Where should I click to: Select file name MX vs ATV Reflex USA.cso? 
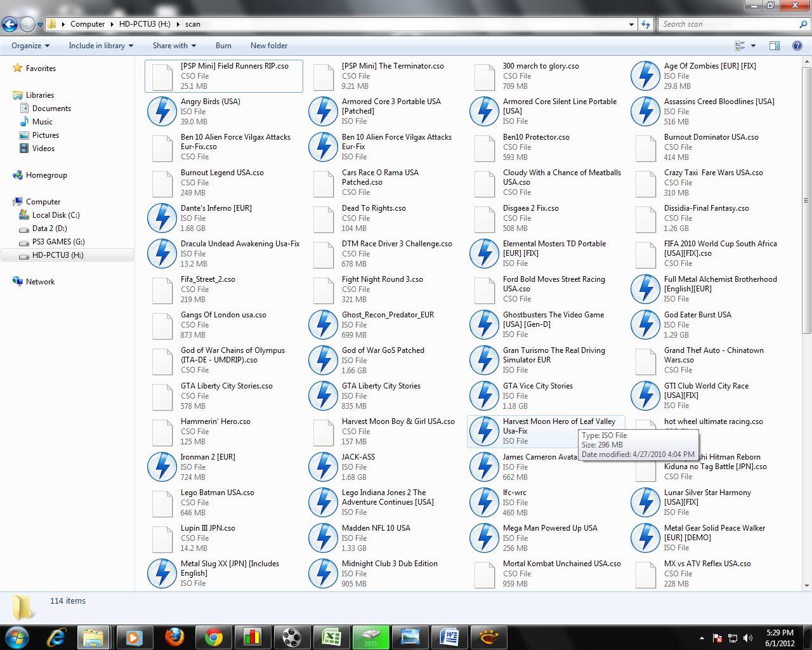707,564
